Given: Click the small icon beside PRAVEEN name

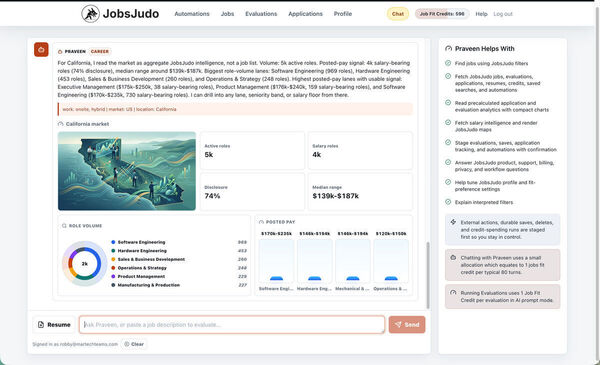Looking at the screenshot, I should point(60,52).
